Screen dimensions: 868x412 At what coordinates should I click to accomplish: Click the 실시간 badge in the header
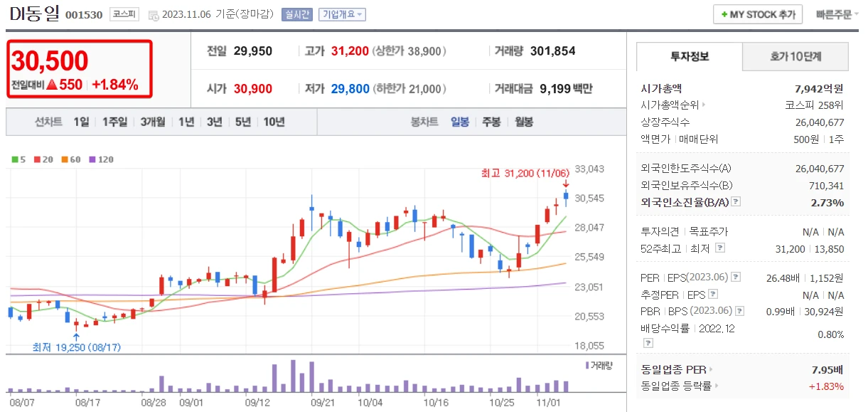298,14
